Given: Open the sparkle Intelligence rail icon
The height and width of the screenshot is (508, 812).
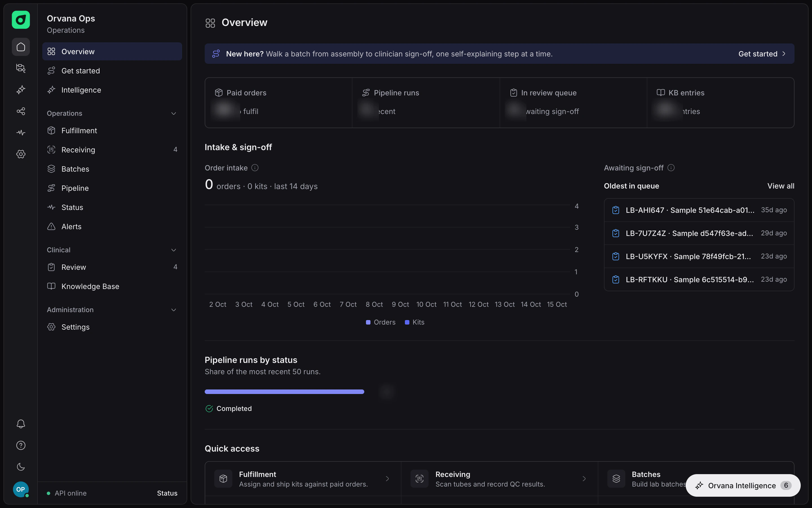Looking at the screenshot, I should click(21, 90).
